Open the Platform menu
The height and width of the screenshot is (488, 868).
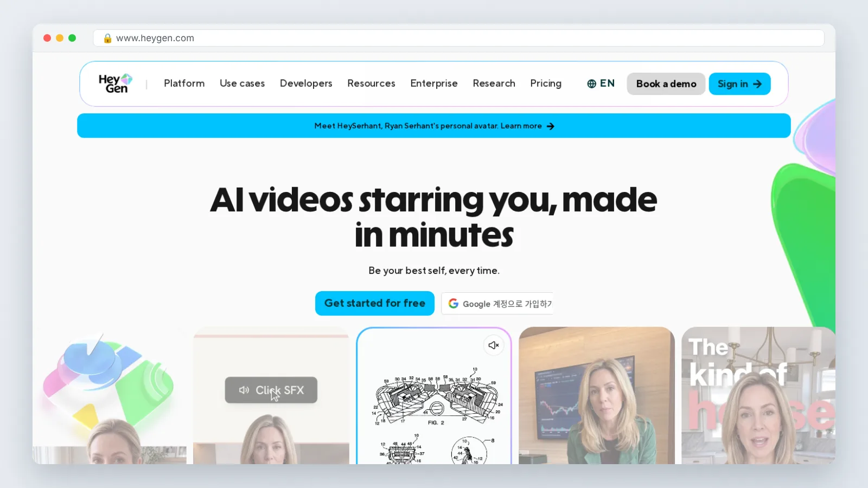pos(184,84)
